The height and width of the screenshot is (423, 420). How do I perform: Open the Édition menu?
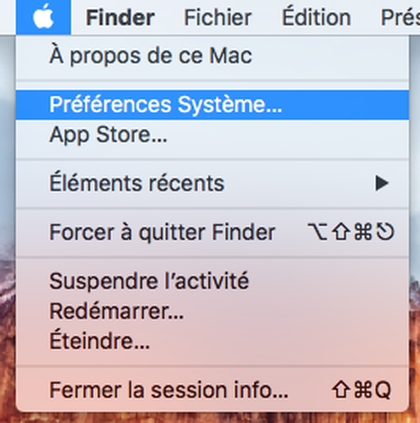[x=316, y=17]
